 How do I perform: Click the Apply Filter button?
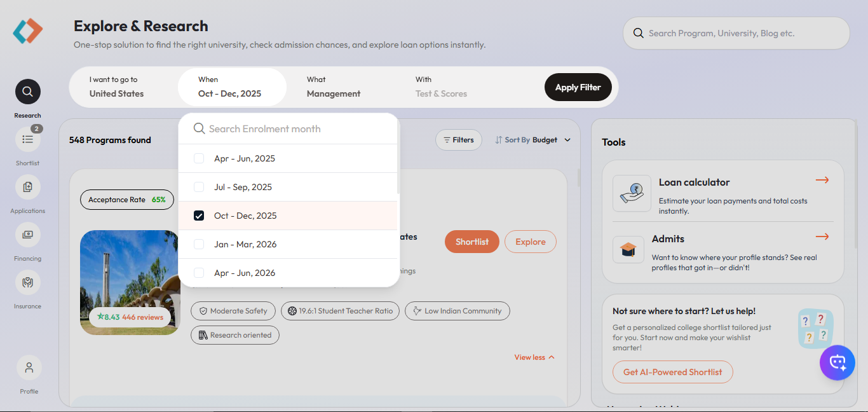click(578, 87)
